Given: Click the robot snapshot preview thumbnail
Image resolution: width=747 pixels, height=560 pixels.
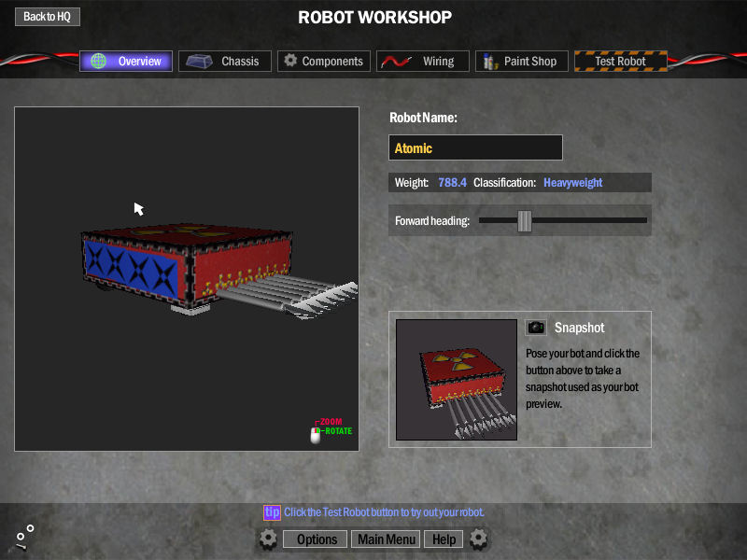Looking at the screenshot, I should [x=457, y=380].
